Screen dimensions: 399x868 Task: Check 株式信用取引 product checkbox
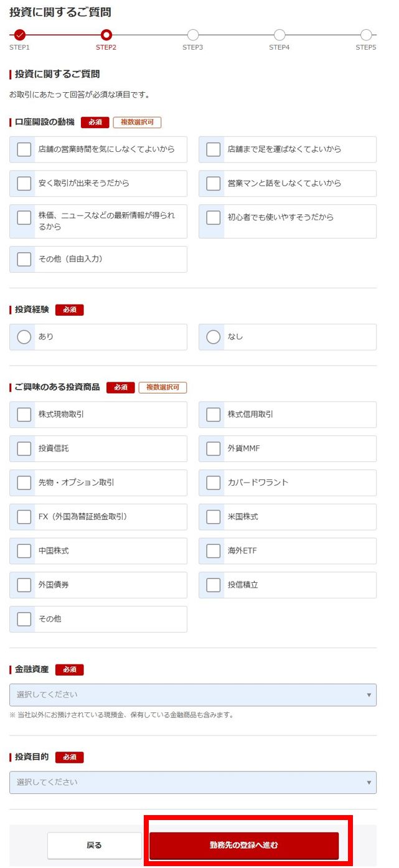[212, 414]
